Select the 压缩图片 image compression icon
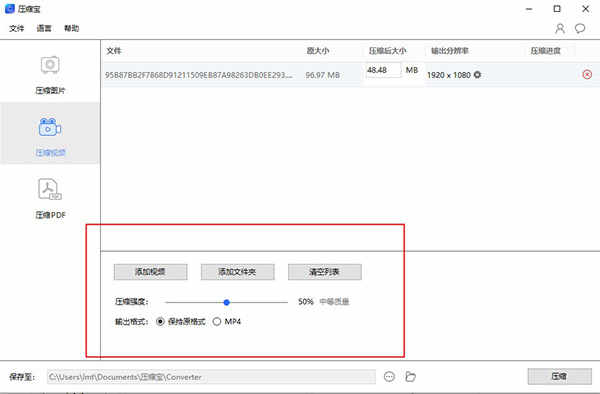 [50, 65]
